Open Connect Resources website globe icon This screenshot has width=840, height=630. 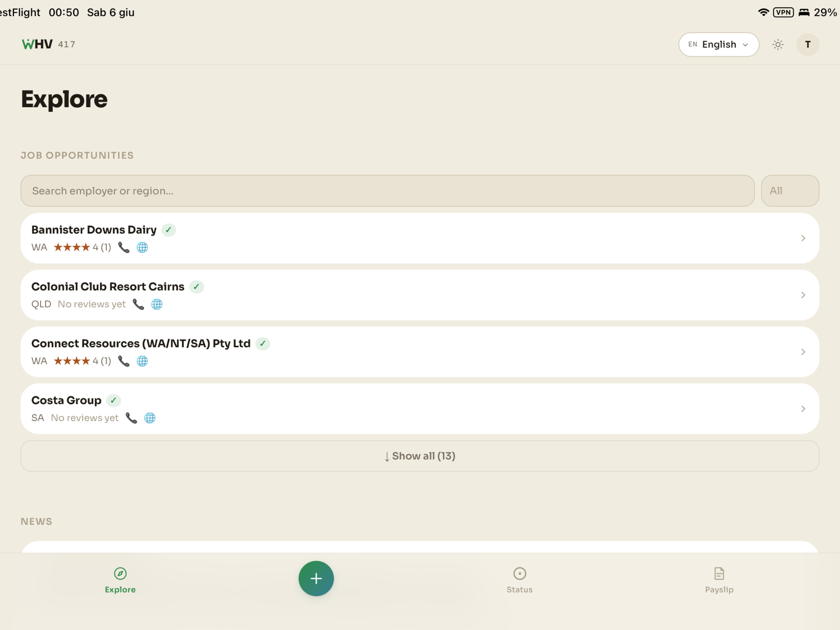(143, 361)
